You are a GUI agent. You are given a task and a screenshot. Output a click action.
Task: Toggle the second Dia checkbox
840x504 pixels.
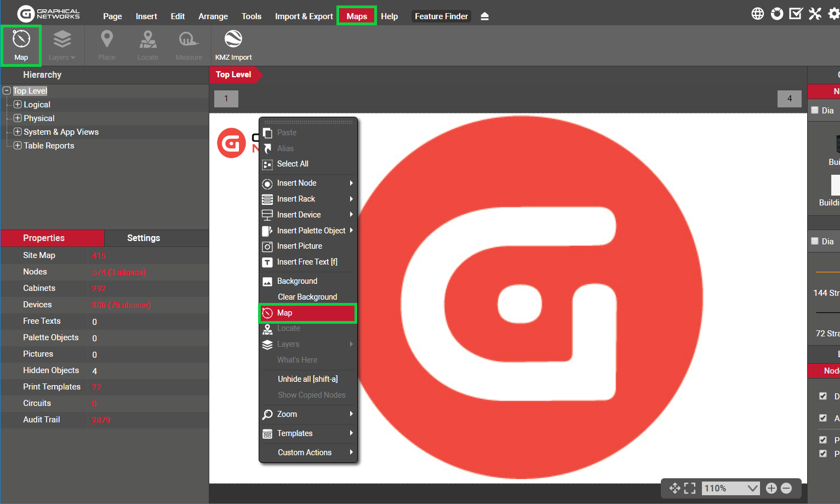[x=815, y=241]
